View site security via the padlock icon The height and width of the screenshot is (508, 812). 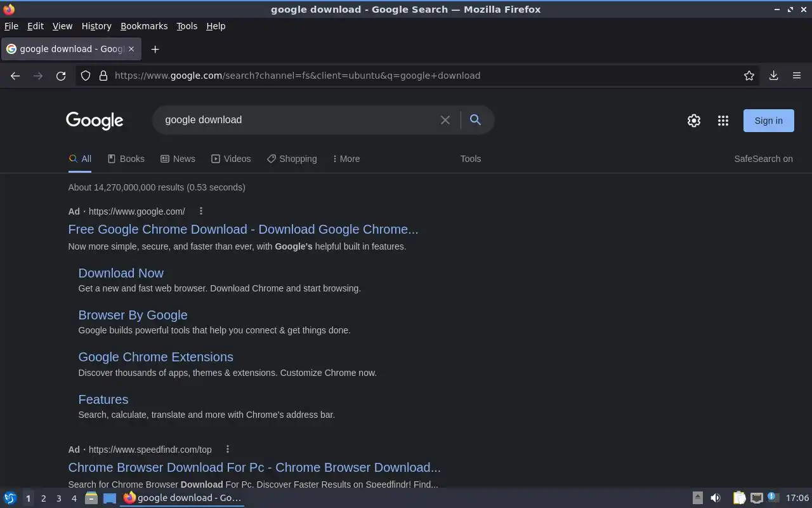[103, 76]
